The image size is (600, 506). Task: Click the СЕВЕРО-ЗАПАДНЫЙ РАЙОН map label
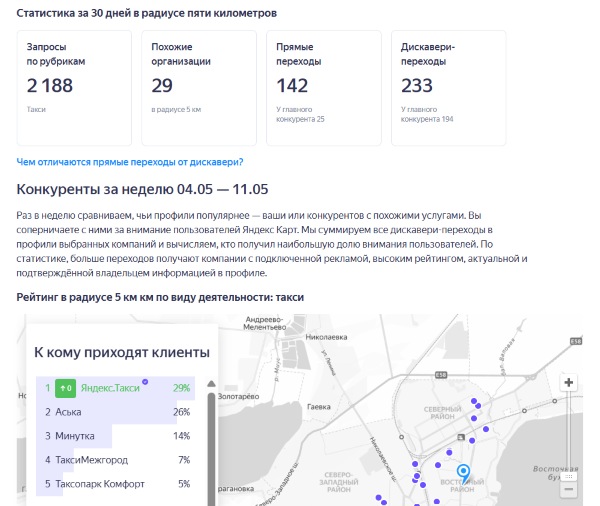(339, 482)
